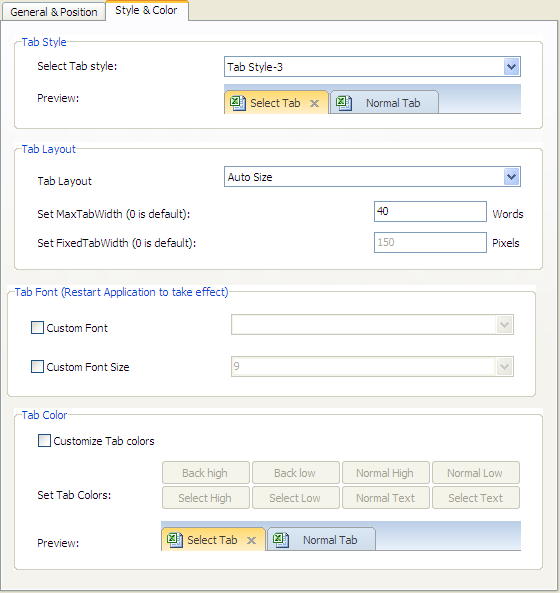Viewport: 560px width, 593px height.
Task: Tick the Custom Font Size checkbox
Action: click(37, 366)
